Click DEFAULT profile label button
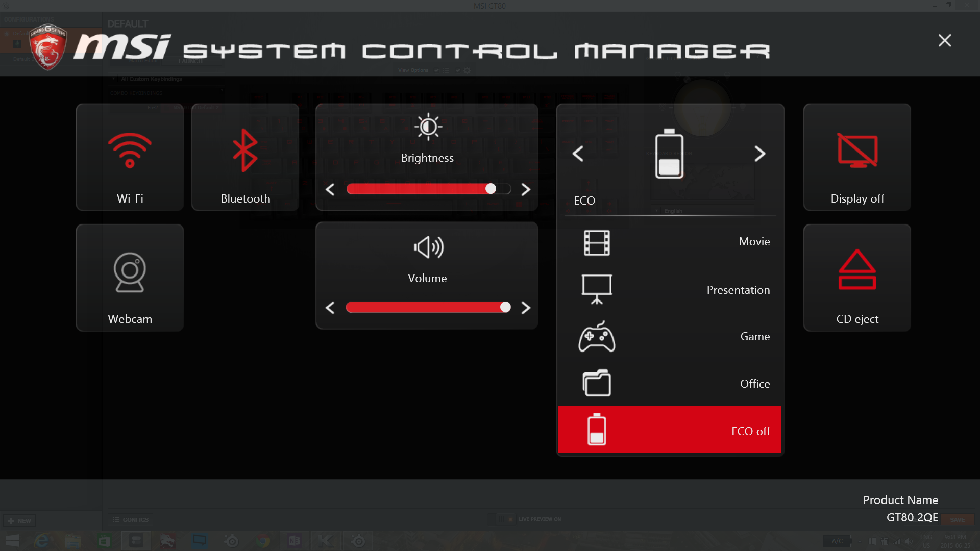This screenshot has width=980, height=551. (128, 23)
